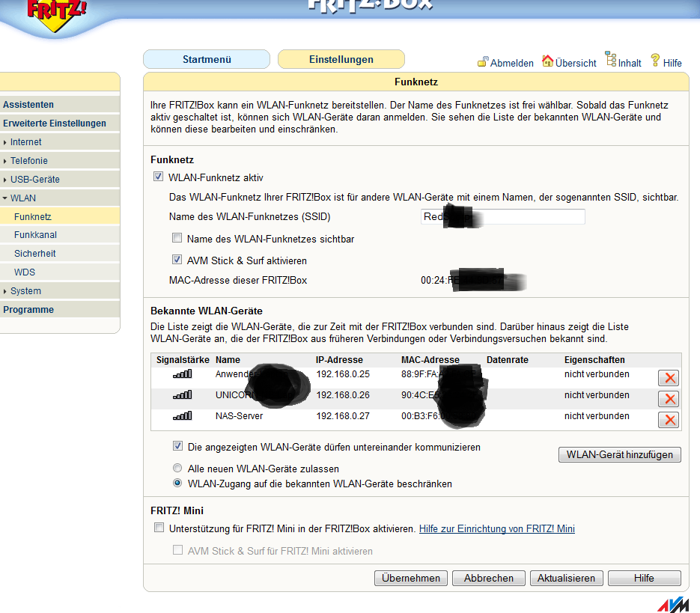Viewport: 700px width, 613px height.
Task: Delete the 192.168.0.26 device with red X
Action: coord(669,399)
